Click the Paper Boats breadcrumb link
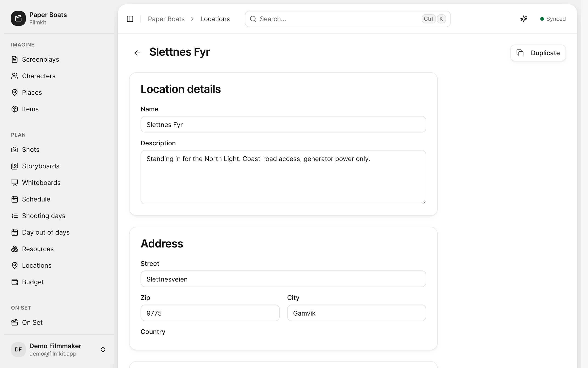 pyautogui.click(x=166, y=19)
